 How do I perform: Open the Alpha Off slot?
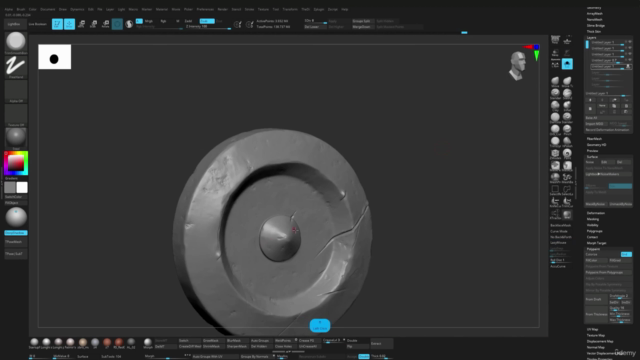click(16, 90)
